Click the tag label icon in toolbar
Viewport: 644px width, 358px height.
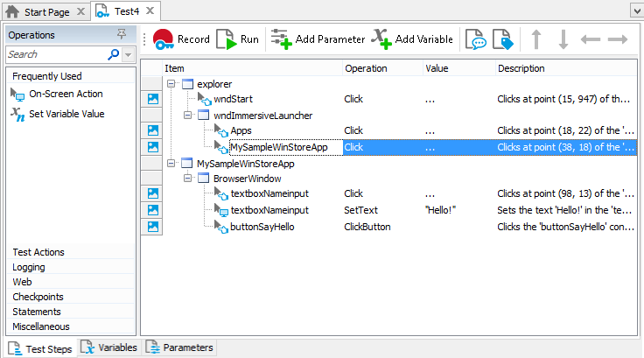tap(502, 39)
